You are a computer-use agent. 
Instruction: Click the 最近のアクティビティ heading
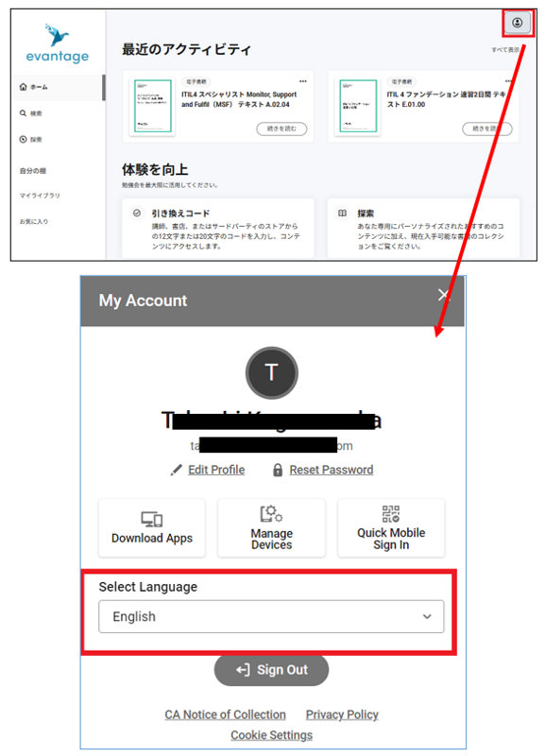[186, 49]
